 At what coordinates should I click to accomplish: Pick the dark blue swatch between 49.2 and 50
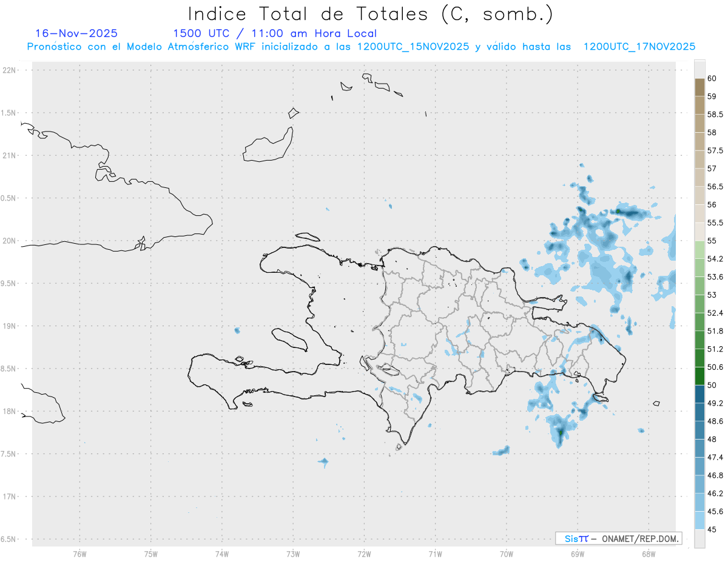699,394
